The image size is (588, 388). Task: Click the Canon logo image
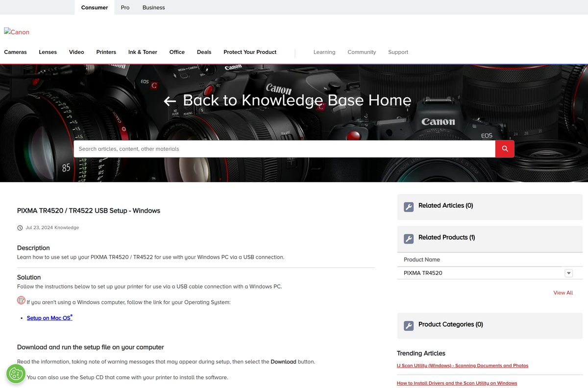click(x=17, y=32)
